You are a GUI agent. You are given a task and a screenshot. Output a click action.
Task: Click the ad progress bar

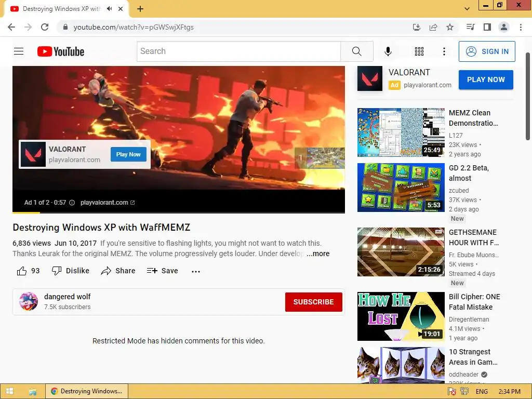coord(179,212)
